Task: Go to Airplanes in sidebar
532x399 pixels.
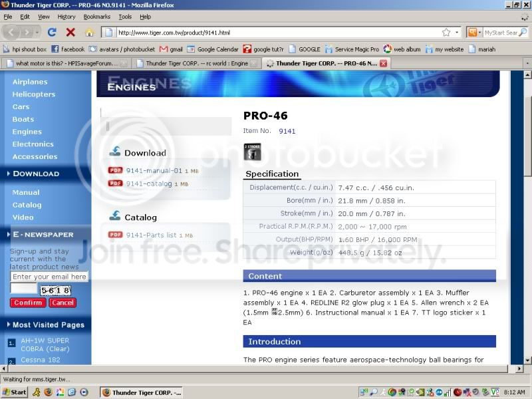Action: (30, 82)
